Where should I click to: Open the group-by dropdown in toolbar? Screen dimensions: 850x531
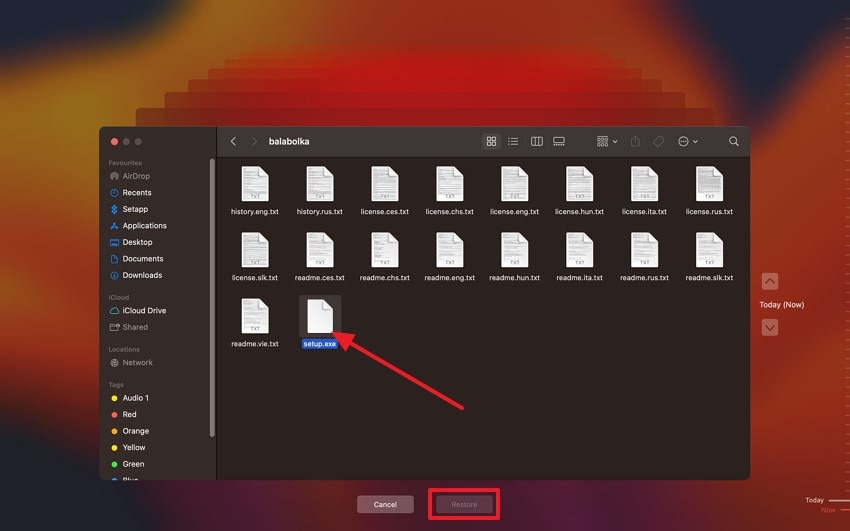click(x=607, y=141)
